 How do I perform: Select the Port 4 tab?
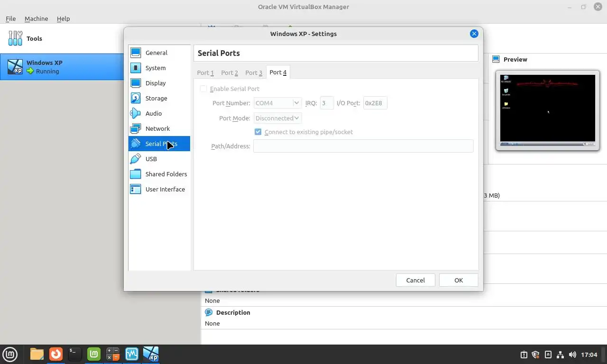tap(278, 72)
